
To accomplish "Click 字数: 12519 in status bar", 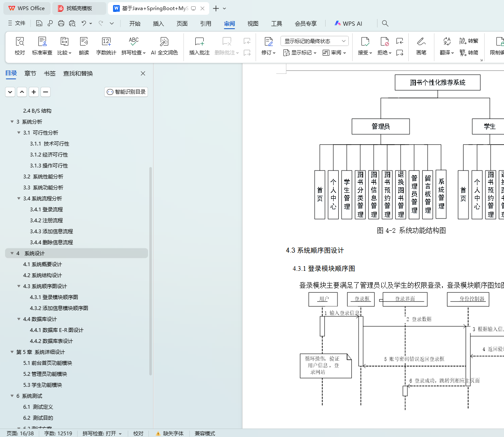I will [58, 434].
